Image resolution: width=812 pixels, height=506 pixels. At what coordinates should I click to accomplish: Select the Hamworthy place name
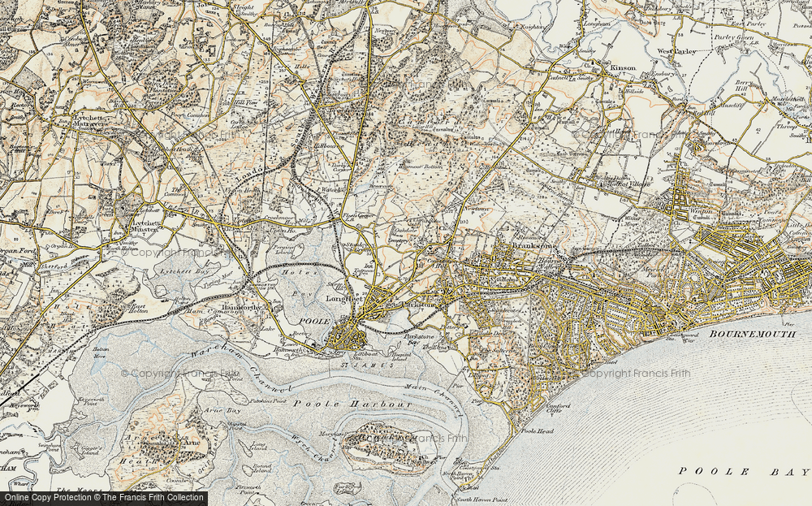pyautogui.click(x=244, y=306)
